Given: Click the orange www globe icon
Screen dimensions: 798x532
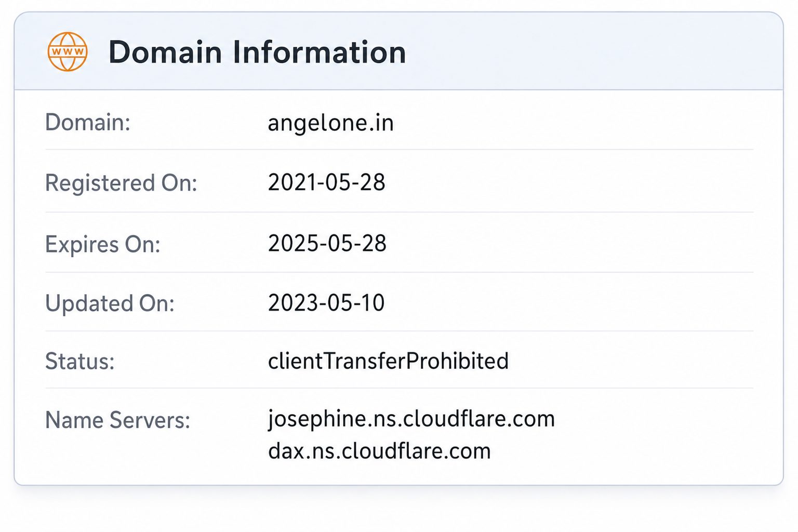Looking at the screenshot, I should point(68,51).
